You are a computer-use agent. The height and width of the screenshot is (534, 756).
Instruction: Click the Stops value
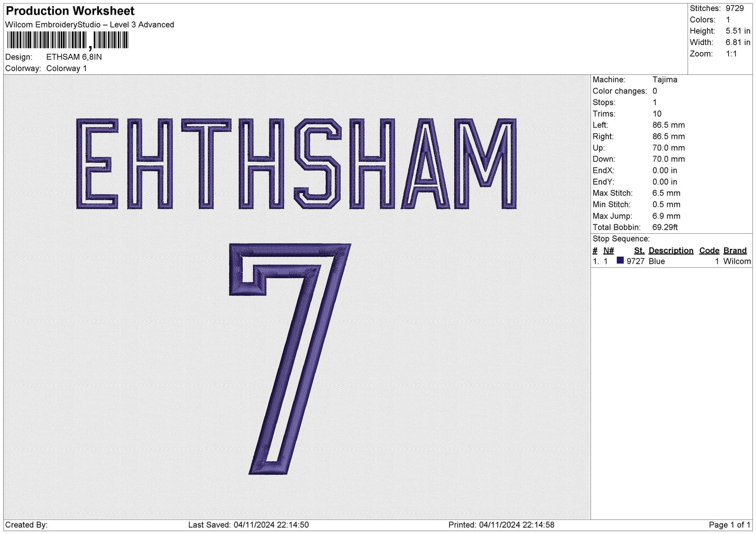click(655, 103)
